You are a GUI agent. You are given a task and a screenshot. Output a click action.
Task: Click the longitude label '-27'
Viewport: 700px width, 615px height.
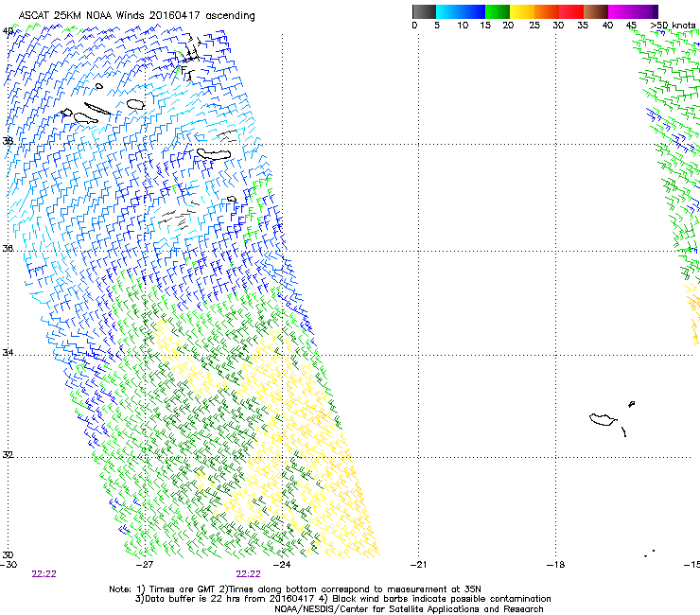145,565
